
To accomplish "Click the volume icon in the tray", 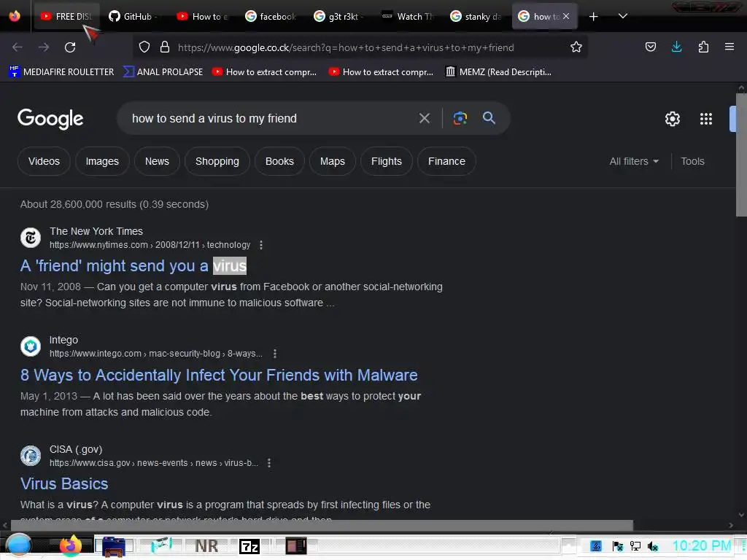I will (x=653, y=546).
